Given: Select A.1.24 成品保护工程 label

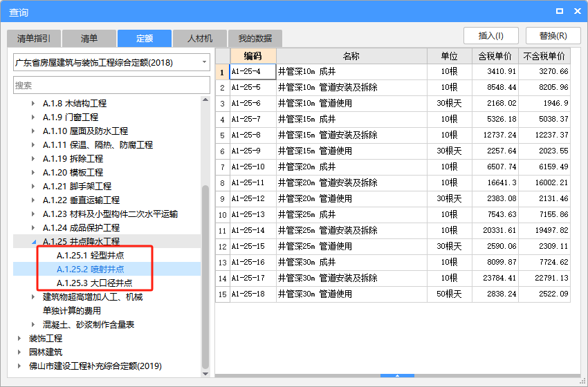Looking at the screenshot, I should (81, 228).
